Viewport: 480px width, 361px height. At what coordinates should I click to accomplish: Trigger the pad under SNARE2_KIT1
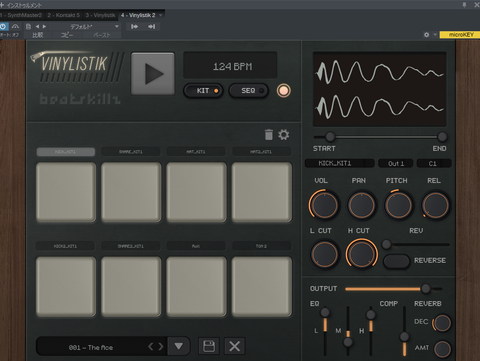pos(131,286)
